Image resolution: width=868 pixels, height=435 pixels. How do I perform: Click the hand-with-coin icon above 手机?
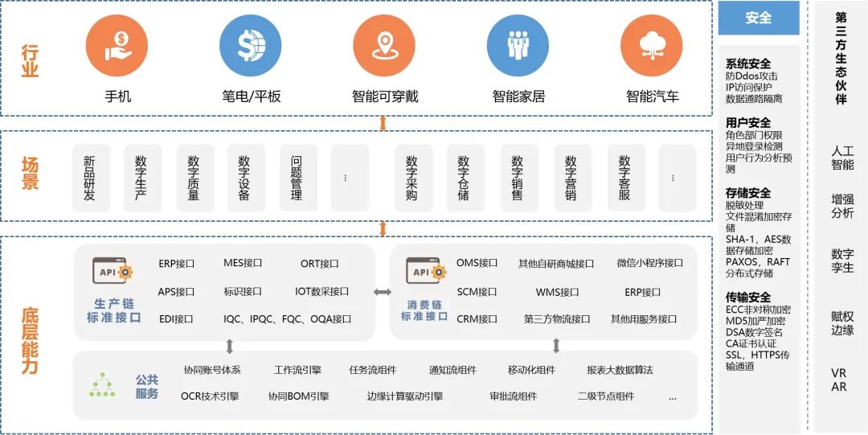(x=117, y=46)
